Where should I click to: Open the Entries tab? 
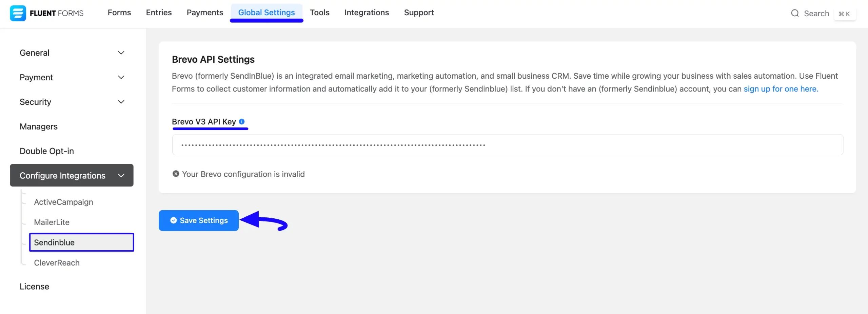click(x=159, y=13)
